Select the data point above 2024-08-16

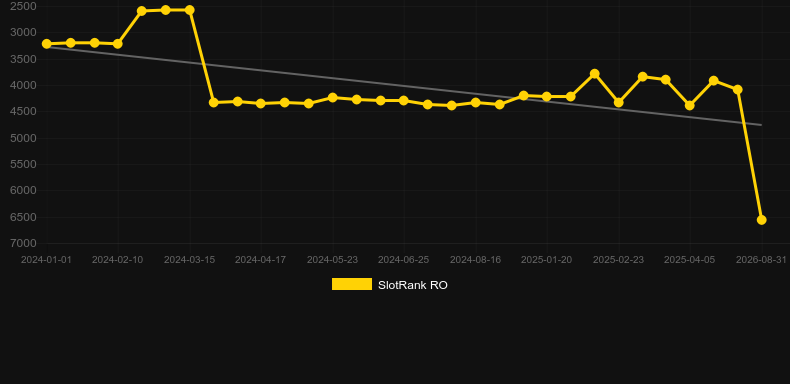[475, 102]
